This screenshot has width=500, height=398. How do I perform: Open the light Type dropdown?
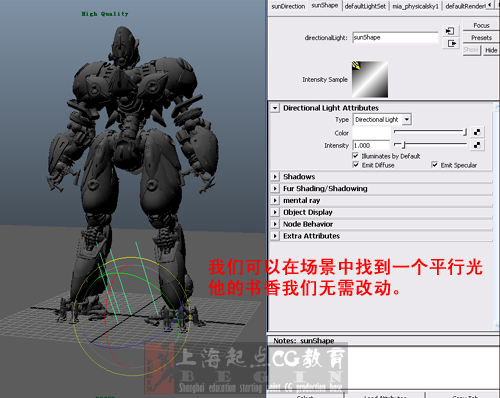[x=382, y=119]
